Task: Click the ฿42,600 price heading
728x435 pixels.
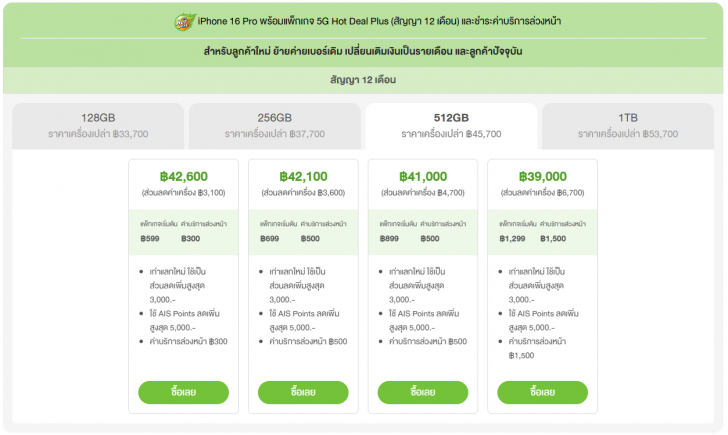Action: (184, 176)
